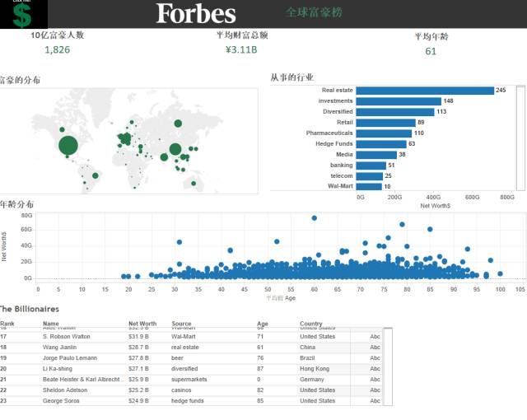This screenshot has width=527, height=420.
Task: Select the Wal-Mart bar in industry chart
Action: tap(369, 187)
